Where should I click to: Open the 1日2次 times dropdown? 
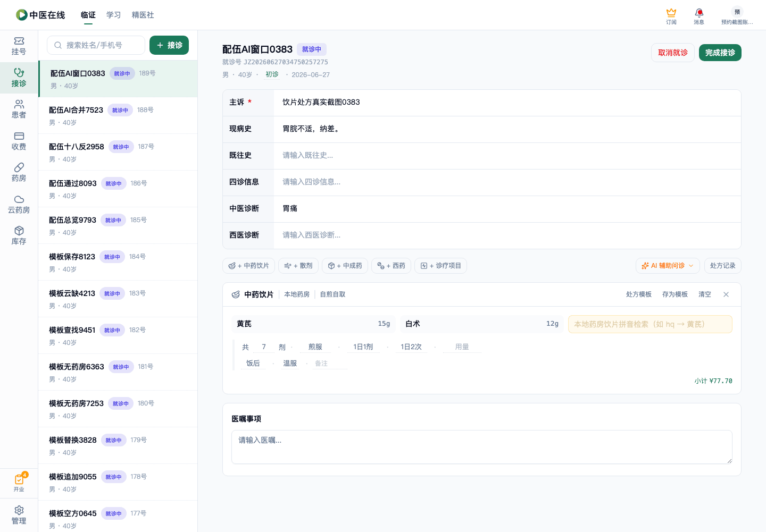(411, 347)
